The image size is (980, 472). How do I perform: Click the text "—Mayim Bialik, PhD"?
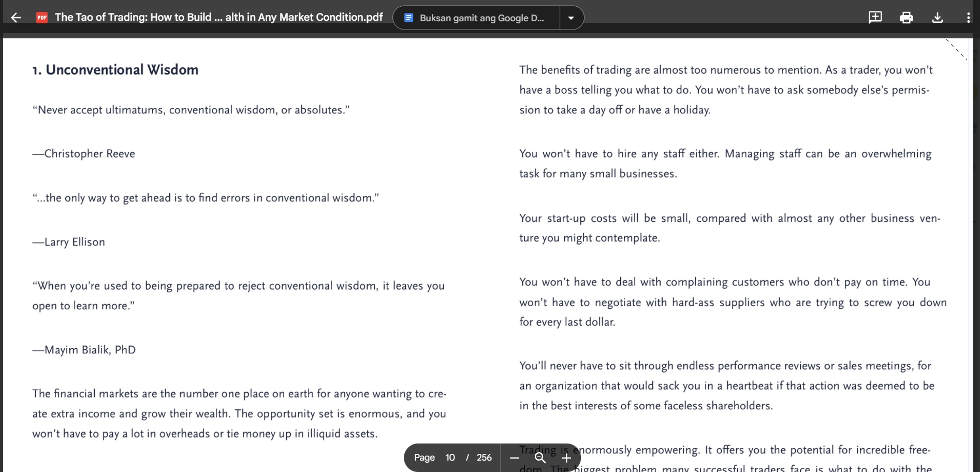(x=84, y=350)
